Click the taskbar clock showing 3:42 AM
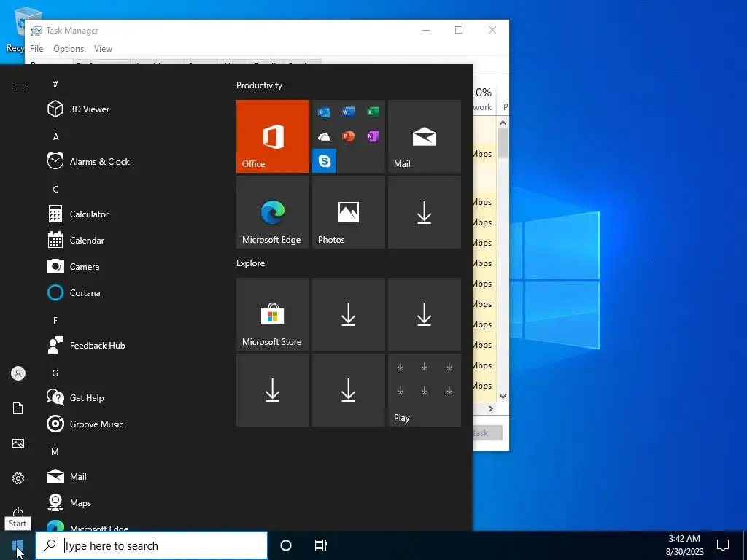747x560 pixels. click(684, 545)
